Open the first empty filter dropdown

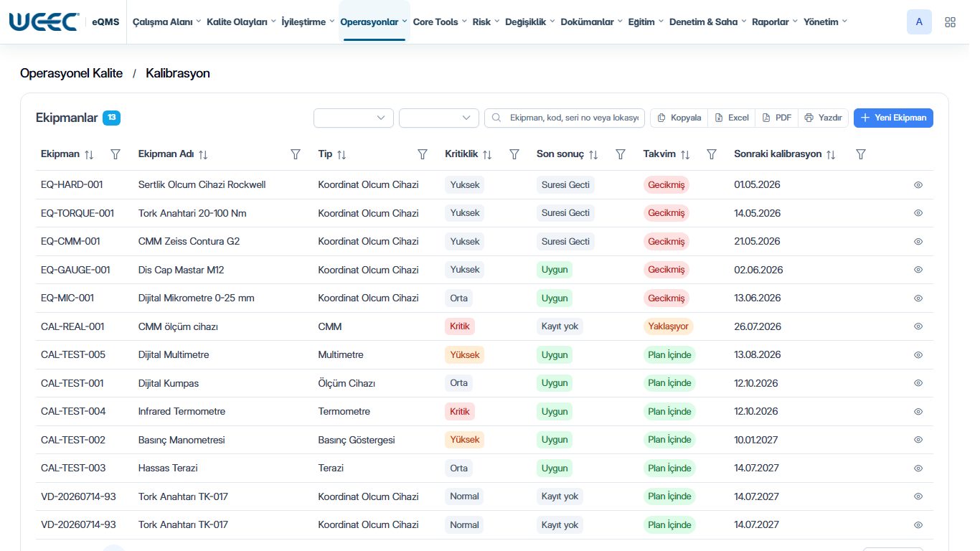(354, 118)
